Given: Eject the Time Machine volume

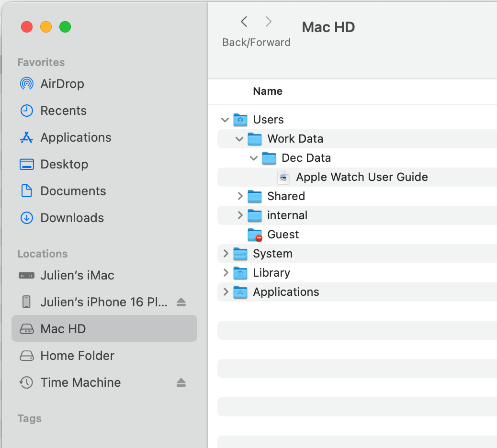Looking at the screenshot, I should pyautogui.click(x=181, y=382).
